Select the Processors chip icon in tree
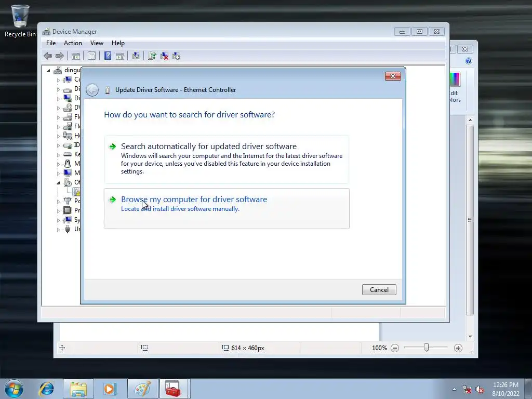 68,210
